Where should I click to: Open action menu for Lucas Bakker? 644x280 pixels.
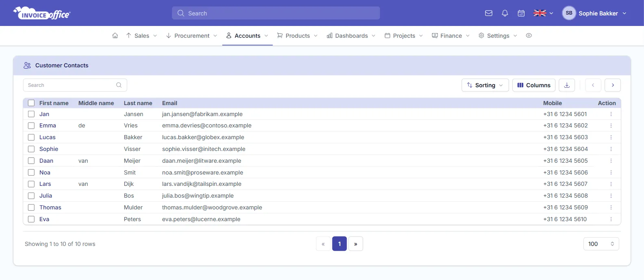pos(611,138)
